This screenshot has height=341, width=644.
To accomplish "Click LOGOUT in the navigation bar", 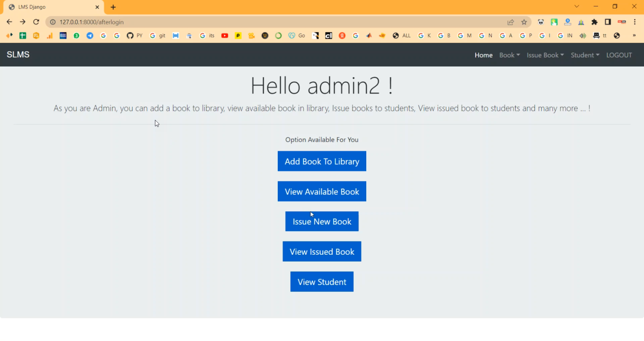I will [x=619, y=55].
